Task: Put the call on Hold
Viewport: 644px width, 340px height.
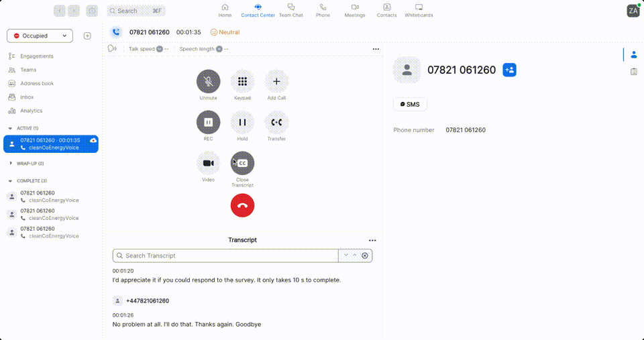Action: [242, 122]
